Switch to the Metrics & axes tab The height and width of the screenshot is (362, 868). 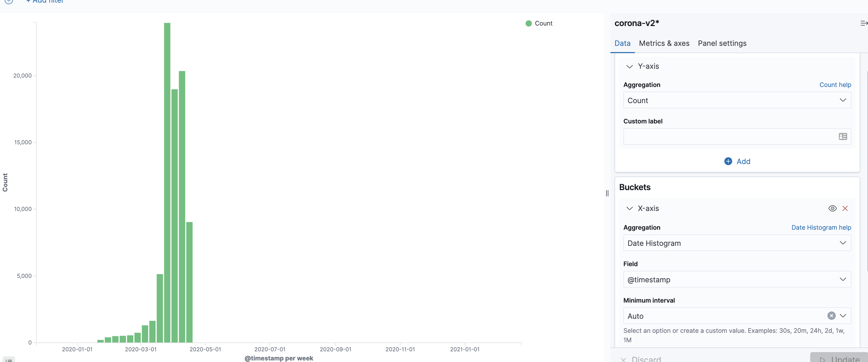(x=664, y=43)
